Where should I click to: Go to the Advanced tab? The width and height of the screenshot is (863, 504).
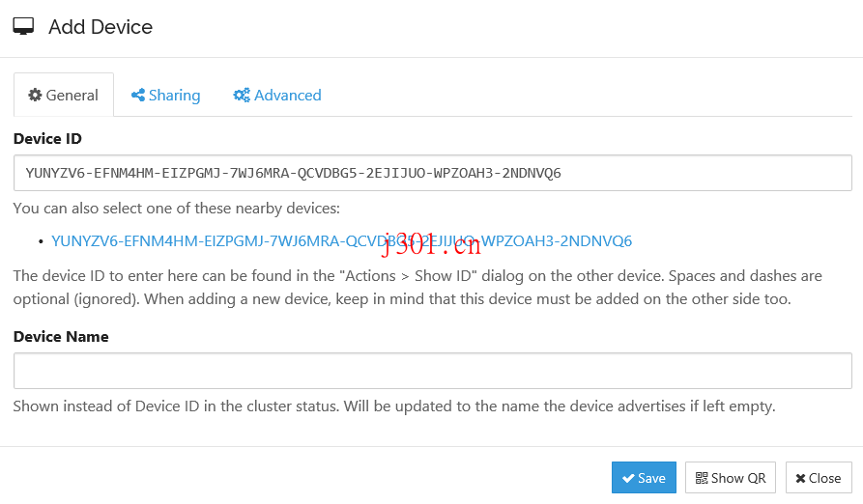[x=277, y=95]
